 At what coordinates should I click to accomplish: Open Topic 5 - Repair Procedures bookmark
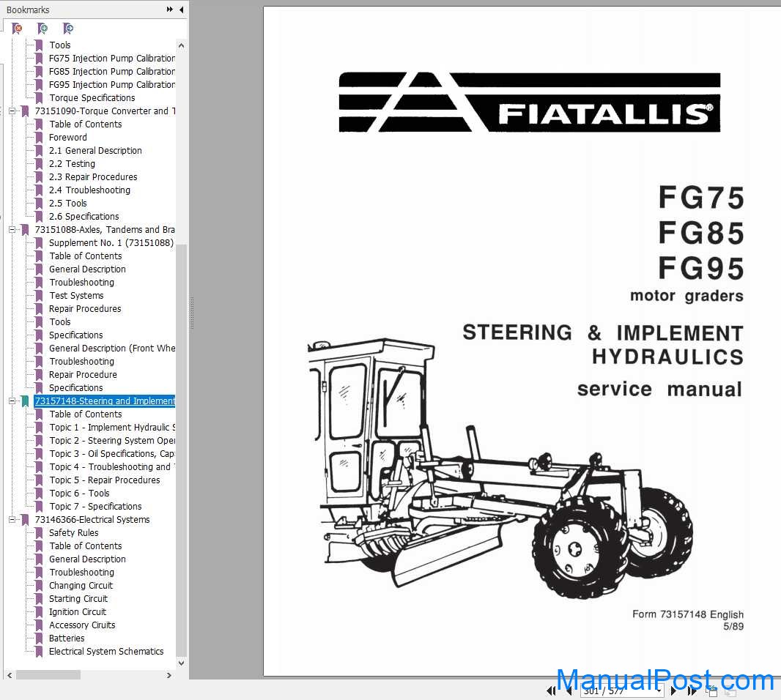coord(105,480)
